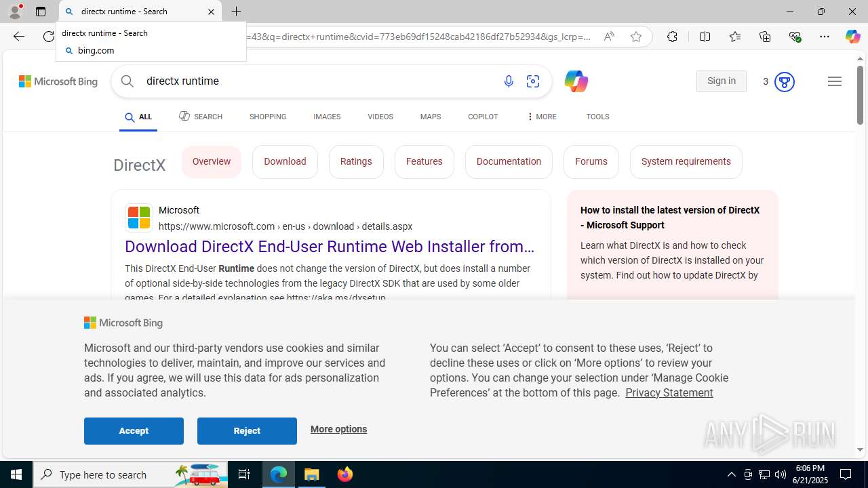The width and height of the screenshot is (868, 488).
Task: Click the Read aloud icon in the address bar
Action: point(609,37)
